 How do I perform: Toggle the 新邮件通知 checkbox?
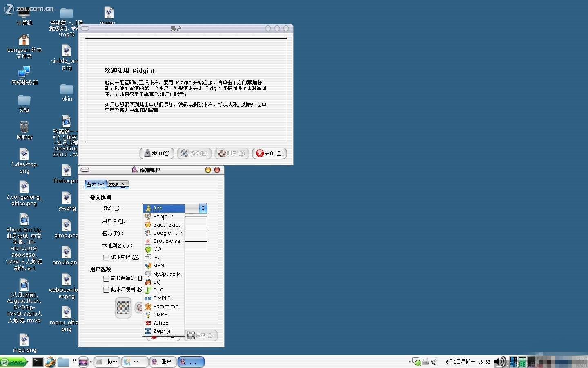pyautogui.click(x=106, y=279)
